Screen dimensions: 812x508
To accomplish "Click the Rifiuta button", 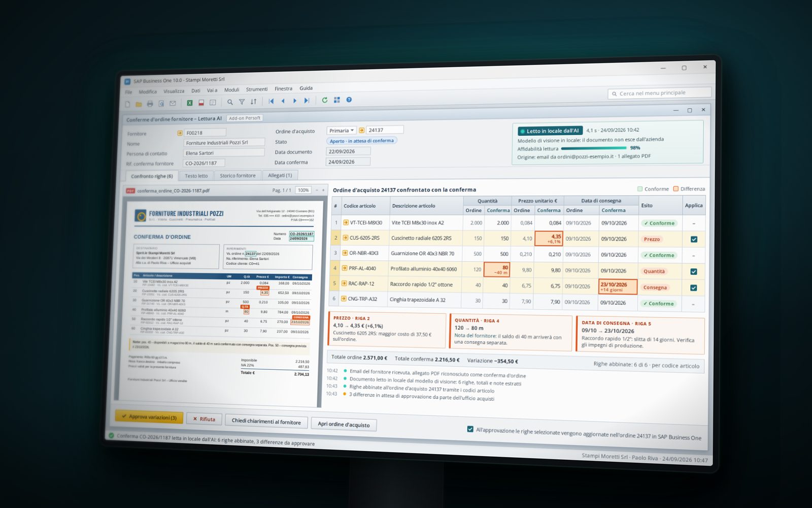I will click(204, 419).
